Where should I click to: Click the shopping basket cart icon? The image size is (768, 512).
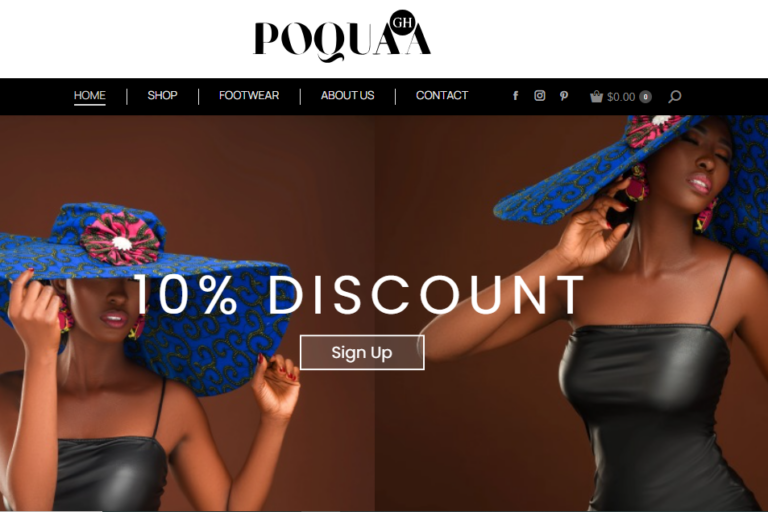(x=596, y=96)
